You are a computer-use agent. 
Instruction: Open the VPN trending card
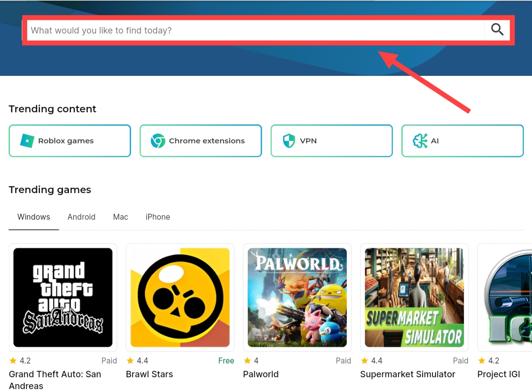(332, 141)
